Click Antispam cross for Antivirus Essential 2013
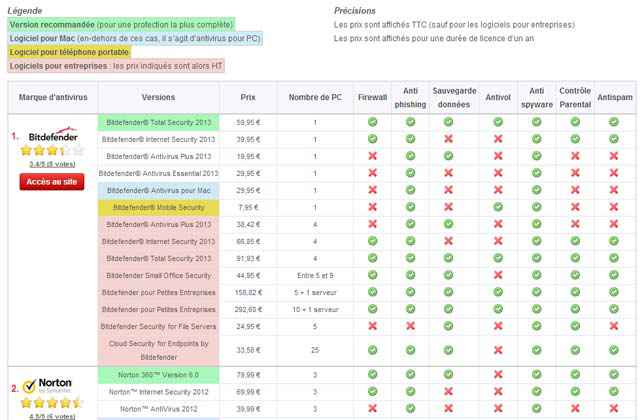Viewport: 640px width, 420px height. pos(614,173)
